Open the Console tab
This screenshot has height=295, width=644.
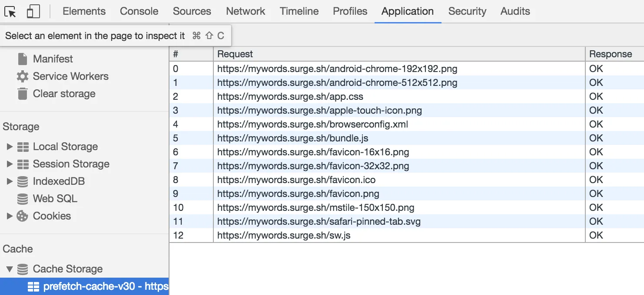139,11
